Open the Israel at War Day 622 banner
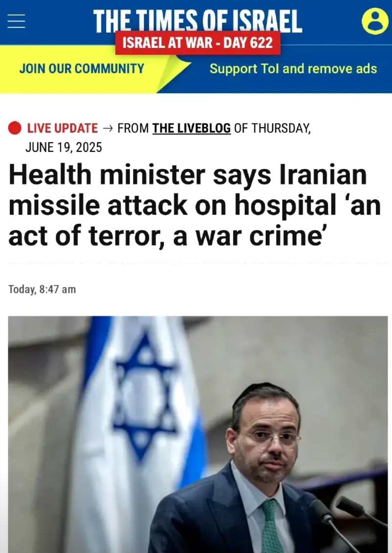Image resolution: width=392 pixels, height=553 pixels. [198, 43]
